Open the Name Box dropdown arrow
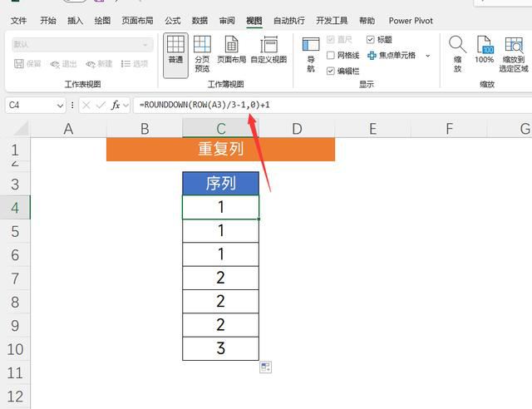Screen dimensions: 532x409 [x=60, y=106]
